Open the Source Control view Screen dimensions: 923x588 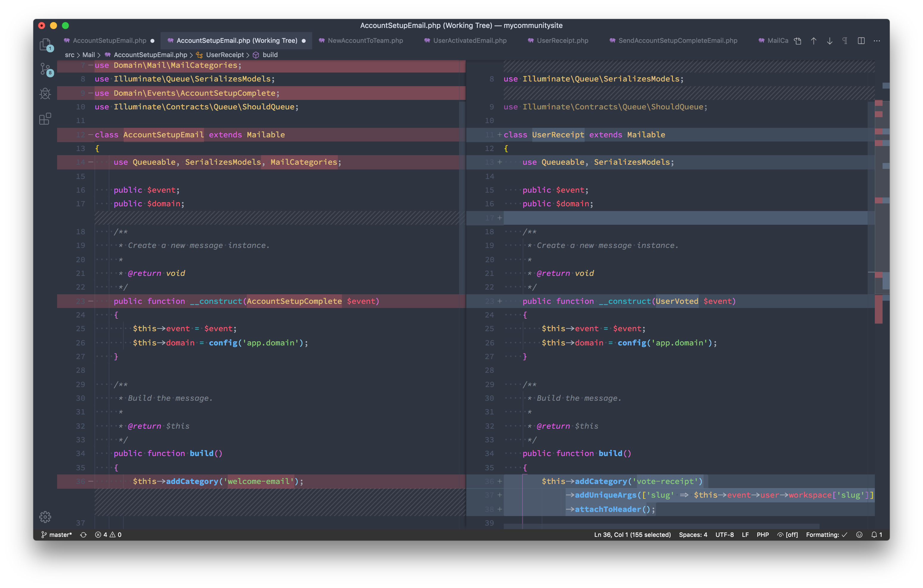coord(45,69)
